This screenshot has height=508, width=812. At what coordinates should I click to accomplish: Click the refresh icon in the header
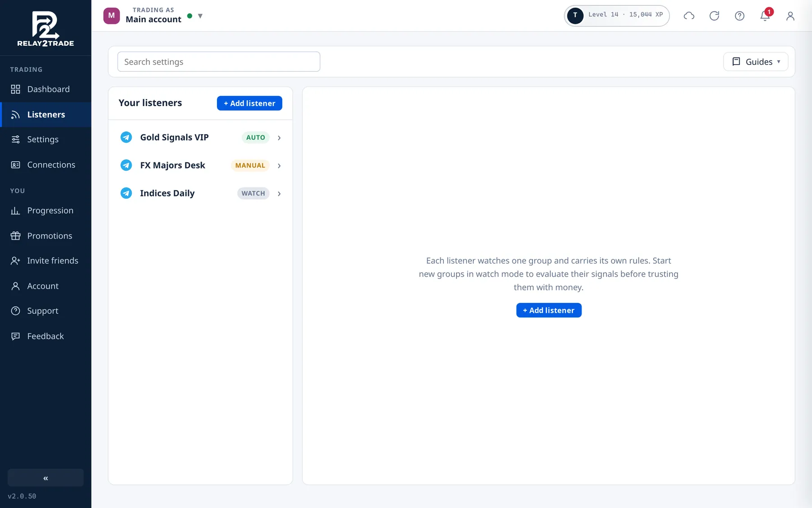714,16
